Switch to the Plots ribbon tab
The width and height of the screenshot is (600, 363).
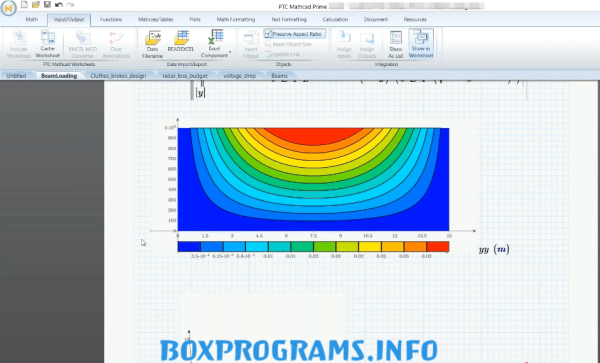tap(195, 20)
